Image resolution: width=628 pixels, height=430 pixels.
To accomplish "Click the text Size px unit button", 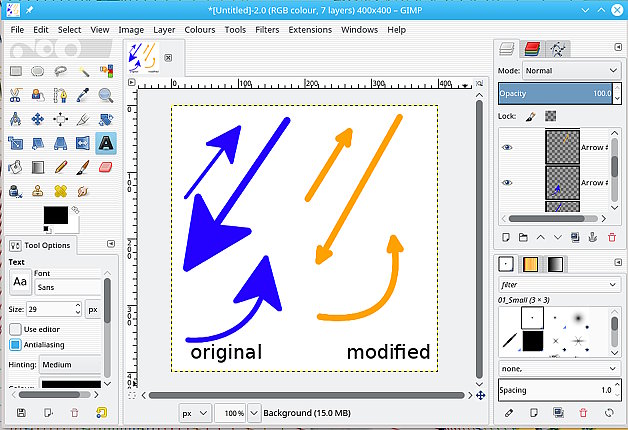I will [93, 309].
